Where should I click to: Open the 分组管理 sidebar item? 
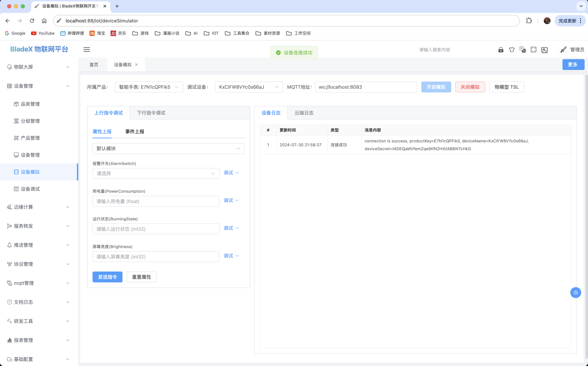[x=39, y=121]
